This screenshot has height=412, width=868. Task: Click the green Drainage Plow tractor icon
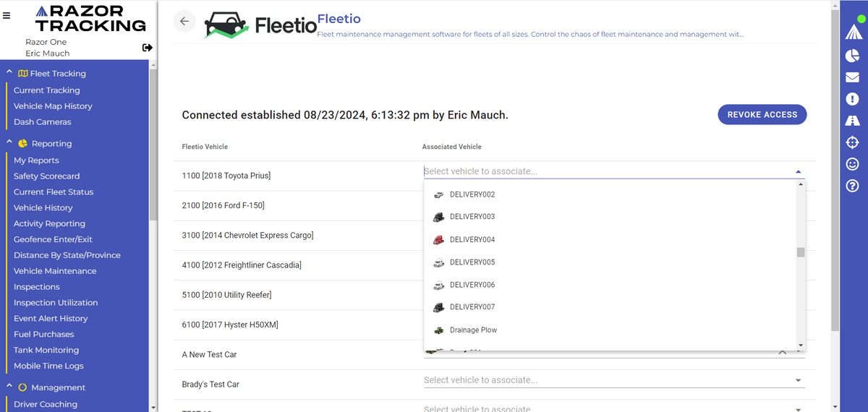coord(438,330)
